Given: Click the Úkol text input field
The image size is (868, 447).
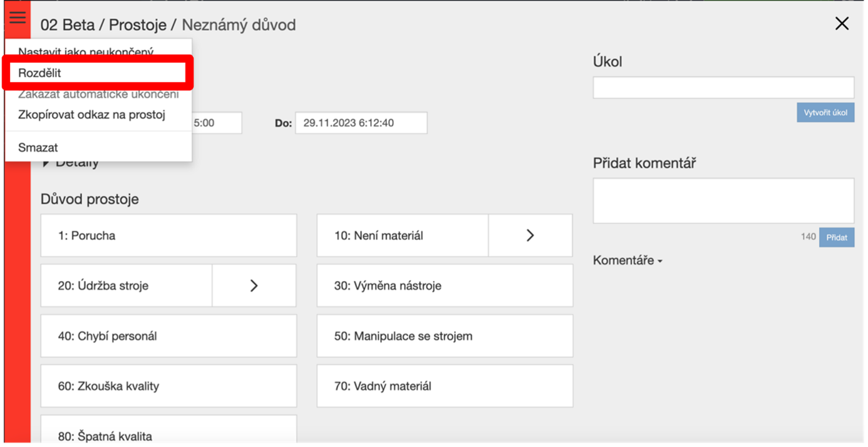Looking at the screenshot, I should point(723,88).
